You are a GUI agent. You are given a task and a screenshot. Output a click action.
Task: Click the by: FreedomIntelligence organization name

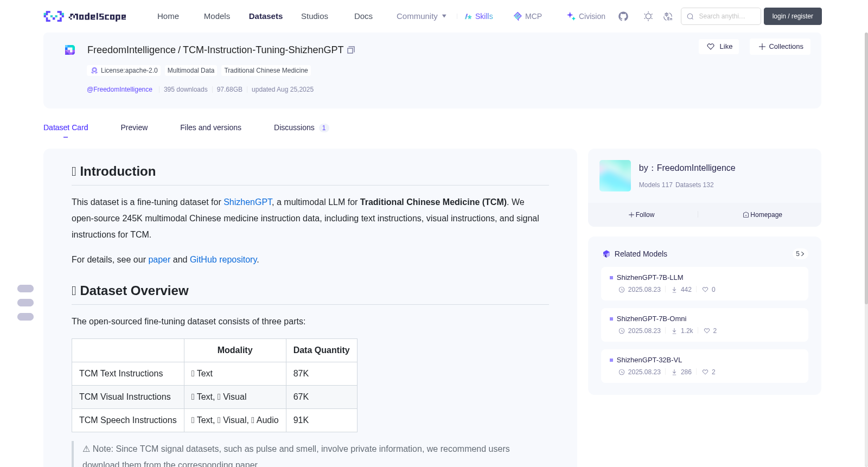(x=687, y=168)
